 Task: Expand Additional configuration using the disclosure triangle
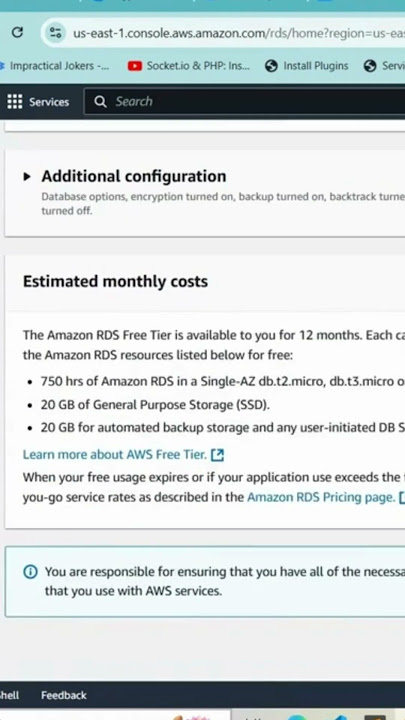coord(27,176)
